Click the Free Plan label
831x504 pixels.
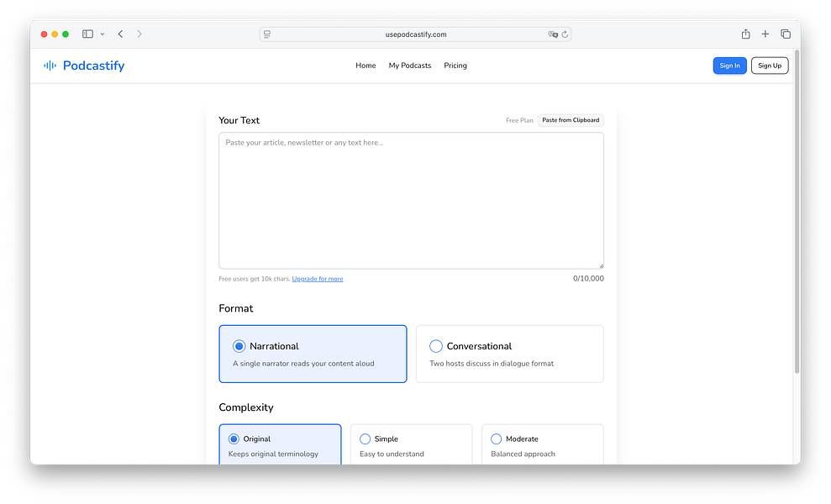[519, 120]
